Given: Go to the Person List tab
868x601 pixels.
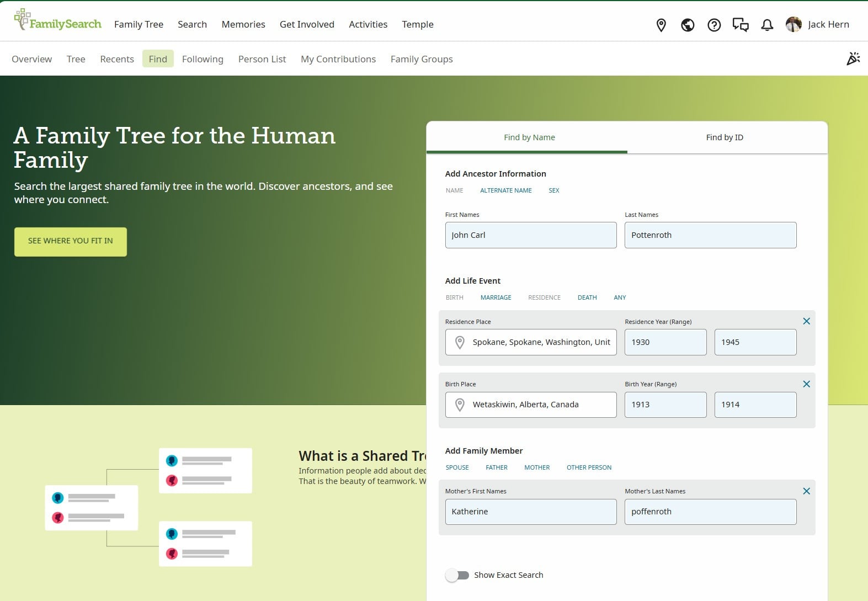Looking at the screenshot, I should pos(262,59).
